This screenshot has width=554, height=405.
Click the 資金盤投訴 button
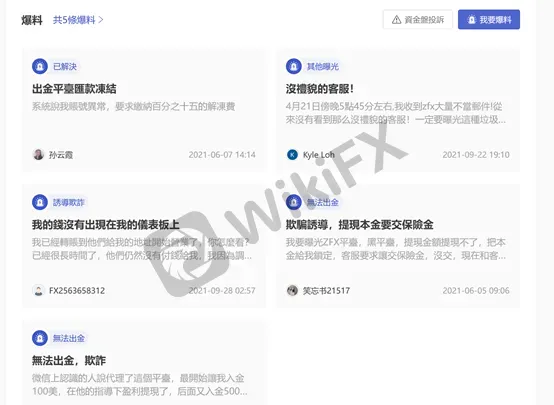coord(418,19)
